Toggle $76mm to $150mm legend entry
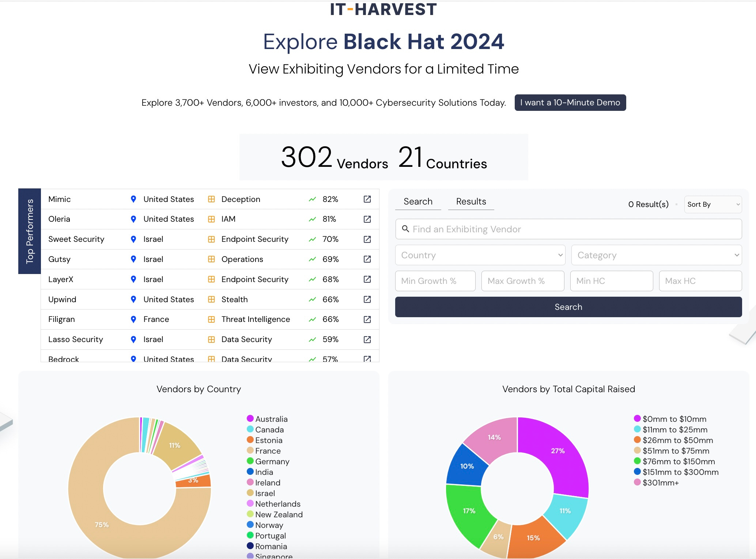 point(674,461)
